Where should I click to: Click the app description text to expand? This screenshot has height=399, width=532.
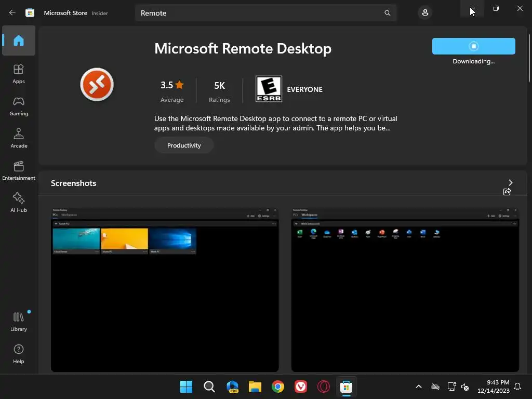click(x=275, y=123)
